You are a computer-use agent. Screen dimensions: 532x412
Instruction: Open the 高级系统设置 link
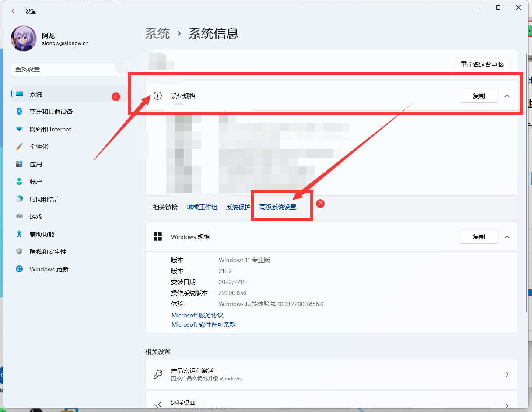point(278,207)
